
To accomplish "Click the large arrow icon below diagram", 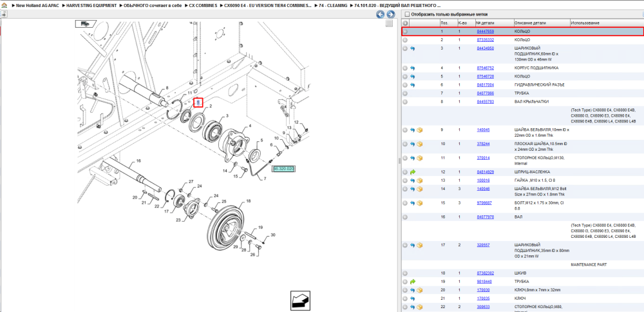I will (300, 301).
